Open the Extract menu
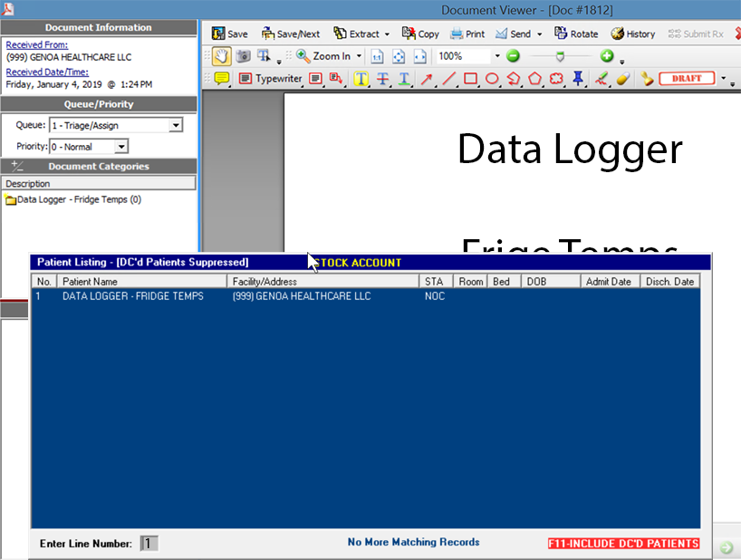Viewport: 741px width, 560px height. coord(361,34)
